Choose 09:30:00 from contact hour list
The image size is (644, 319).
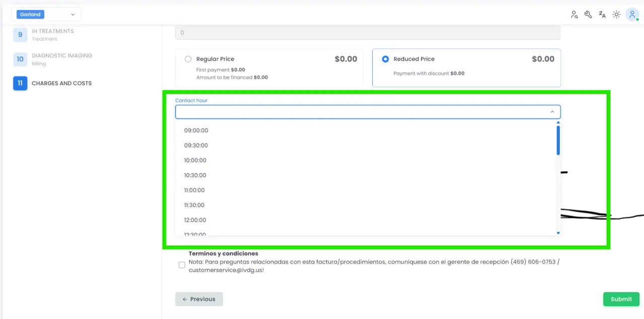pyautogui.click(x=367, y=145)
